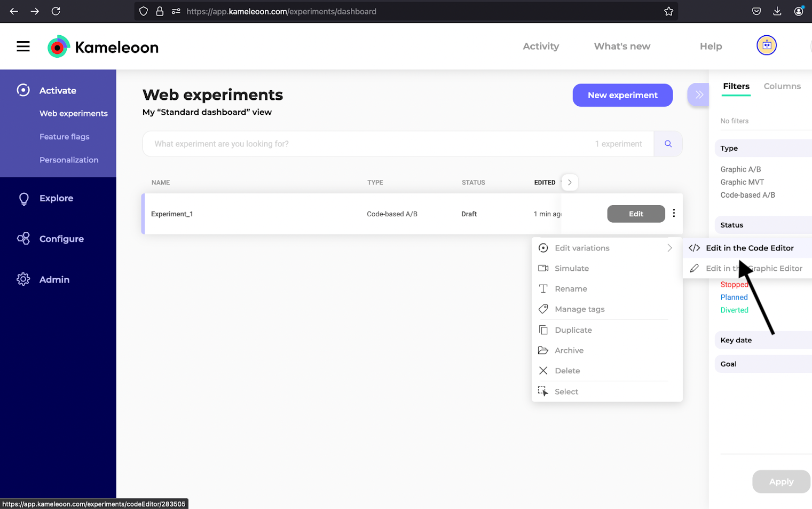Click the New experiment button
The width and height of the screenshot is (812, 509).
click(x=622, y=95)
